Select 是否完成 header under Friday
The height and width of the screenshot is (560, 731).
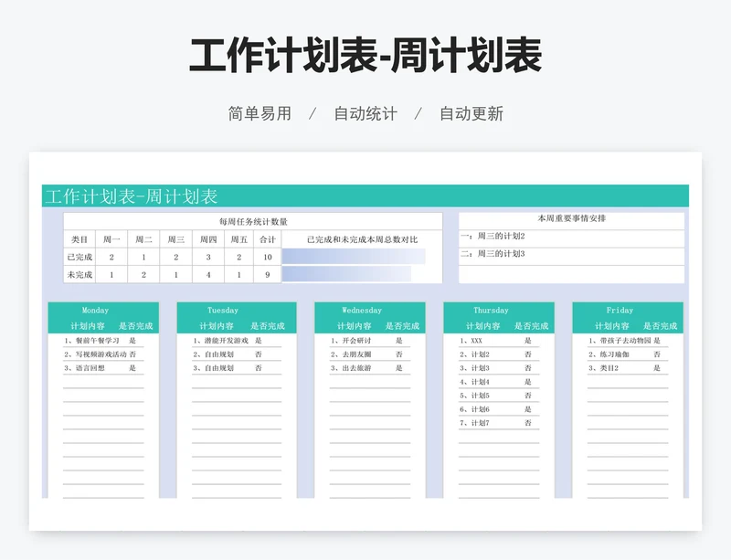pyautogui.click(x=660, y=326)
